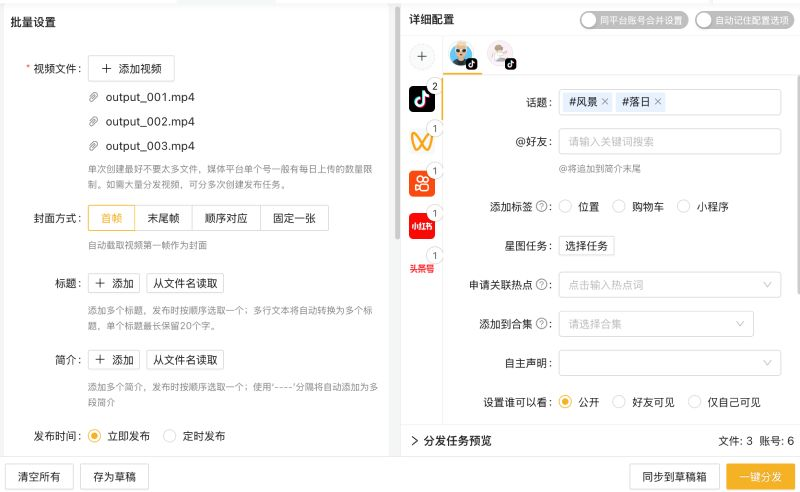Click the plus icon to add account
Viewport: 800px width, 492px height.
421,56
